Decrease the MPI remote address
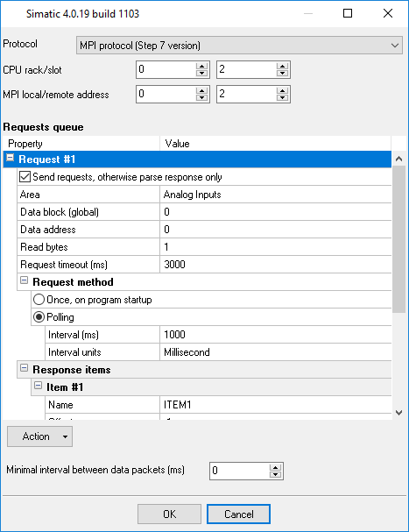Screen dimensions: 409x532 (282, 97)
